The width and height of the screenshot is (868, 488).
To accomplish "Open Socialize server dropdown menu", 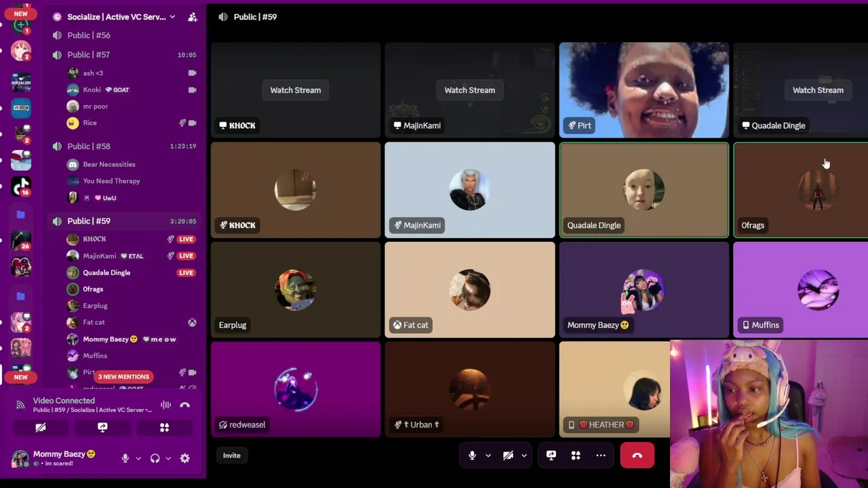I will (x=172, y=17).
